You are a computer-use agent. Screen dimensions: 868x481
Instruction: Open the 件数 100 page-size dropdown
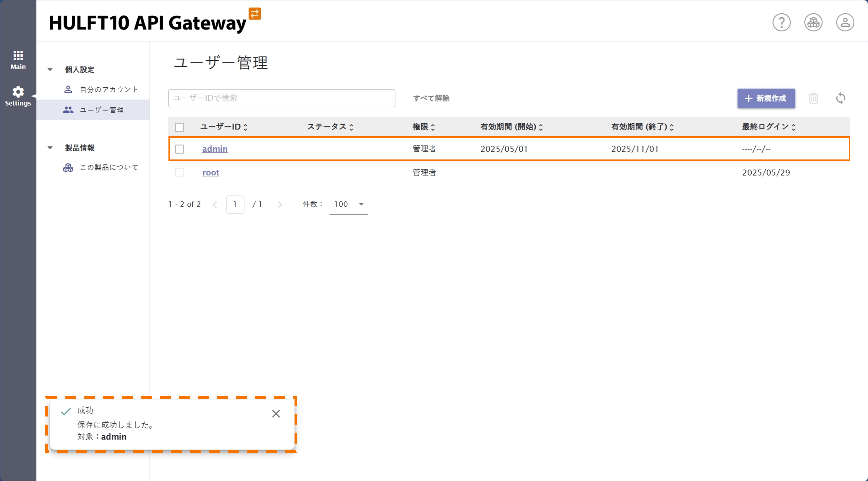[x=348, y=204]
